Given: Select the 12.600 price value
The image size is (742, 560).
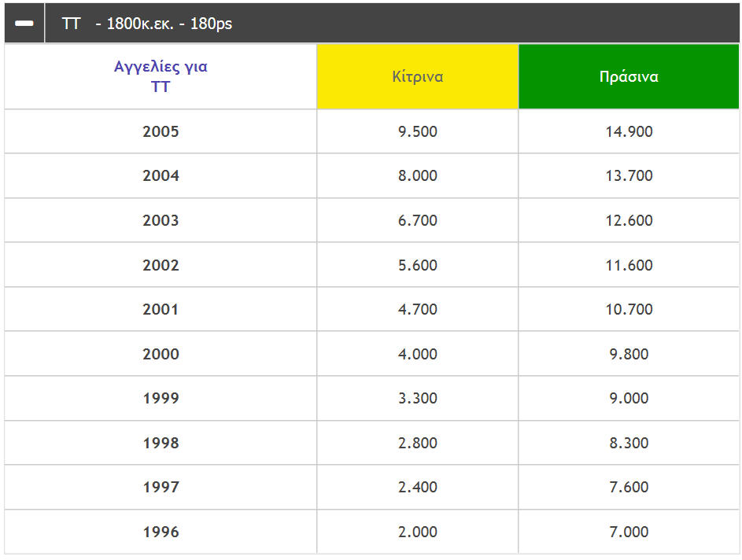Looking at the screenshot, I should coord(629,220).
